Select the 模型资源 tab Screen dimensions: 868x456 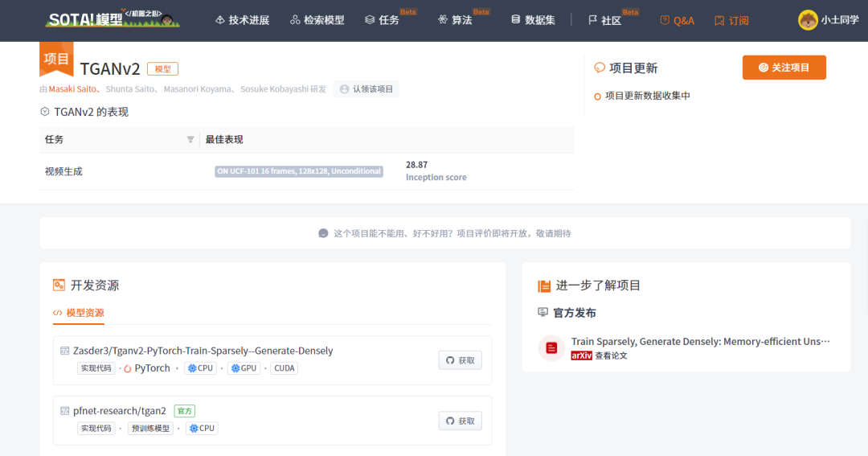tap(79, 313)
